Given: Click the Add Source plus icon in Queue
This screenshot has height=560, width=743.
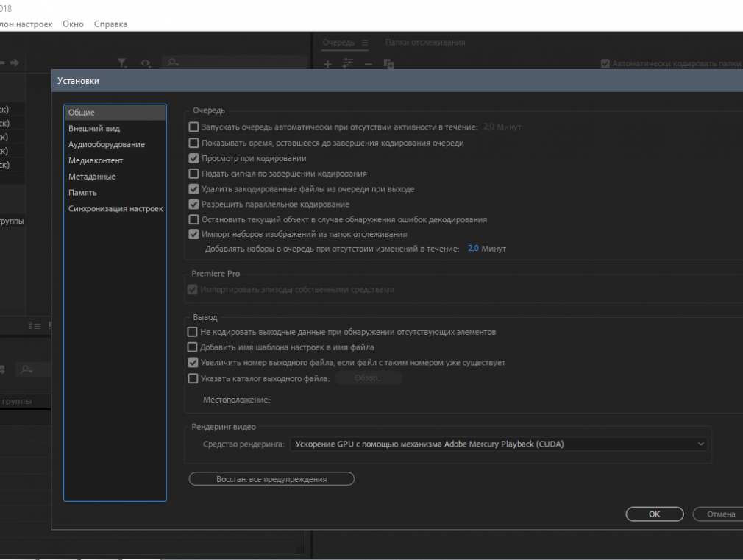Looking at the screenshot, I should [327, 63].
